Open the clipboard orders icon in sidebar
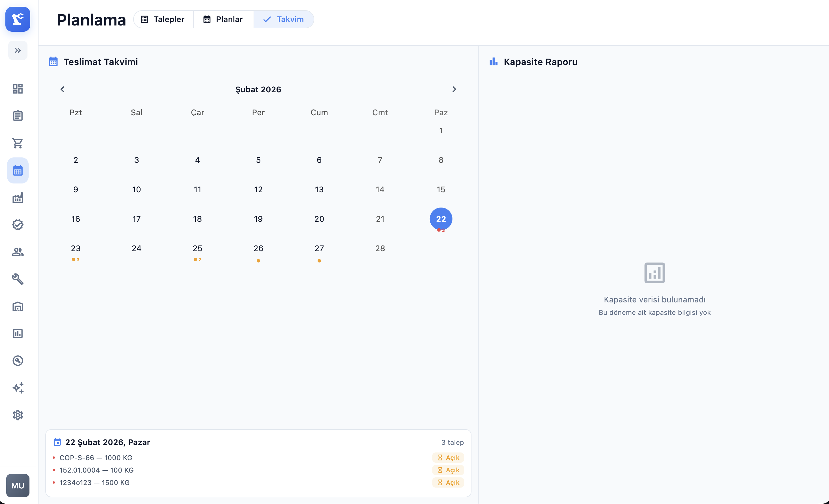The image size is (829, 504). (18, 116)
